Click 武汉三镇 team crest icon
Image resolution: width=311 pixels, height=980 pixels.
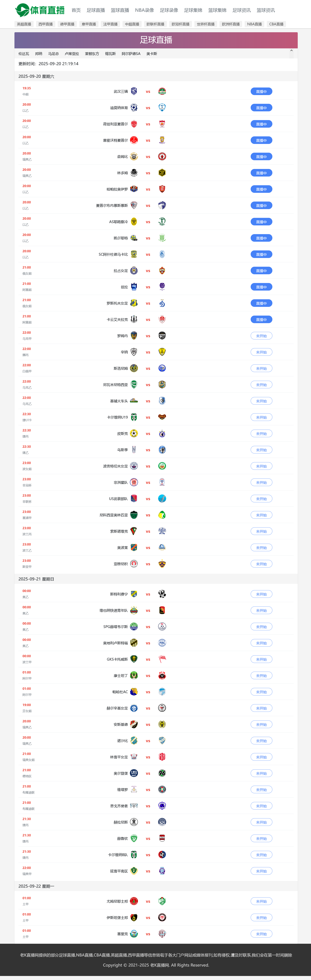[134, 91]
